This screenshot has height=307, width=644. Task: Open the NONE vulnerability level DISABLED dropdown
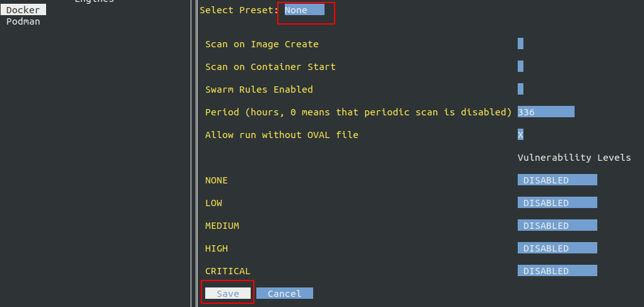[x=557, y=180]
